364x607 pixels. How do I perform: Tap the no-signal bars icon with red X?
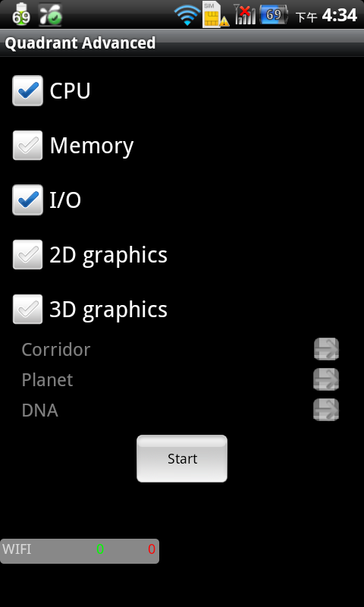pos(245,14)
